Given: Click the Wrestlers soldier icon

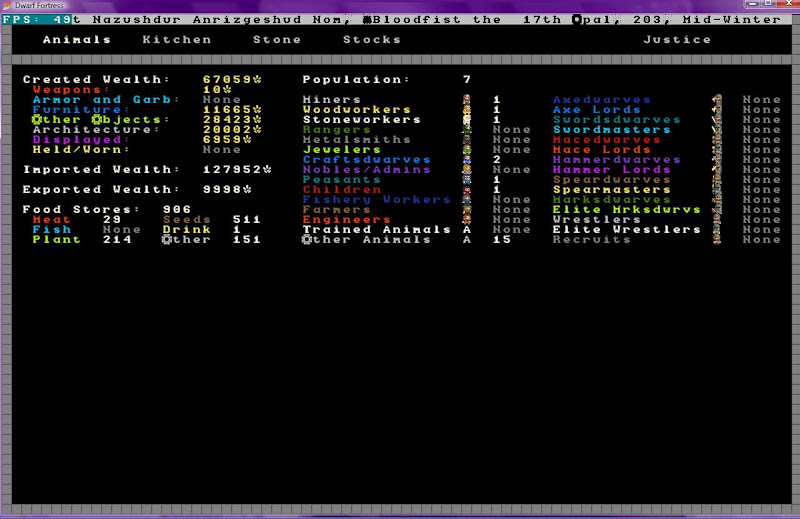Looking at the screenshot, I should [717, 219].
